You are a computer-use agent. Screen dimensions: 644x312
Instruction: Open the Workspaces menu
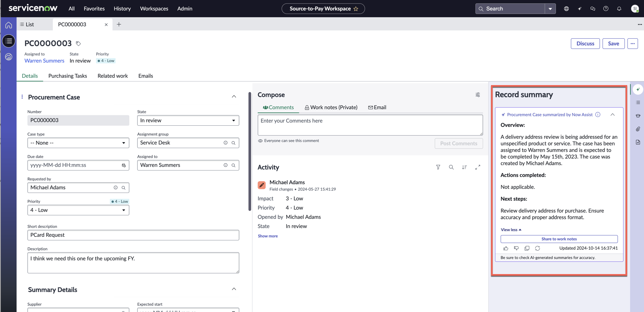point(154,9)
